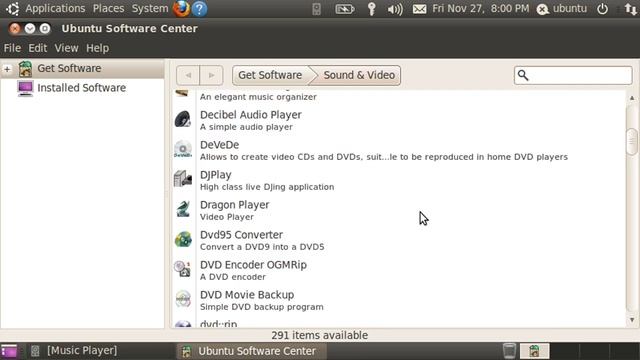Viewport: 640px width, 360px height.
Task: Select the Dvd95 Converter entry title
Action: pos(241,235)
